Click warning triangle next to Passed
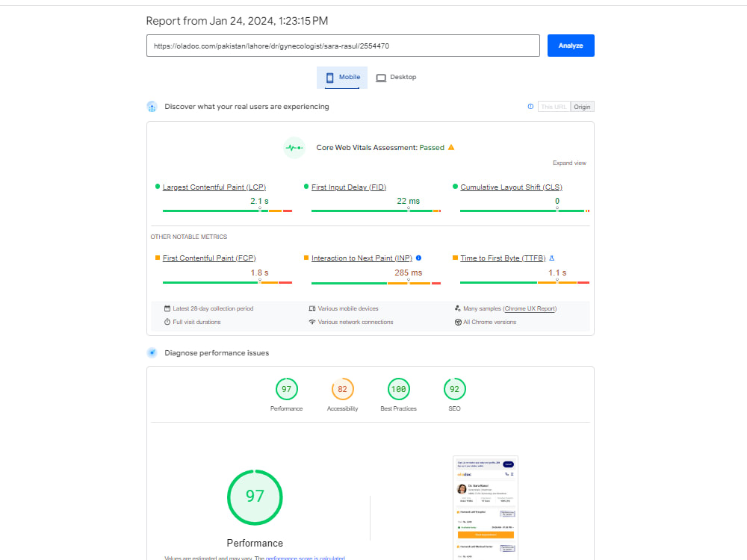The image size is (747, 560). [451, 148]
